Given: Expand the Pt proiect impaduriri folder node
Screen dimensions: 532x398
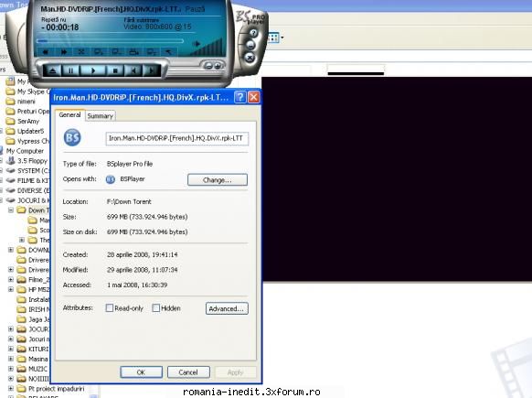Looking at the screenshot, I should pos(11,388).
